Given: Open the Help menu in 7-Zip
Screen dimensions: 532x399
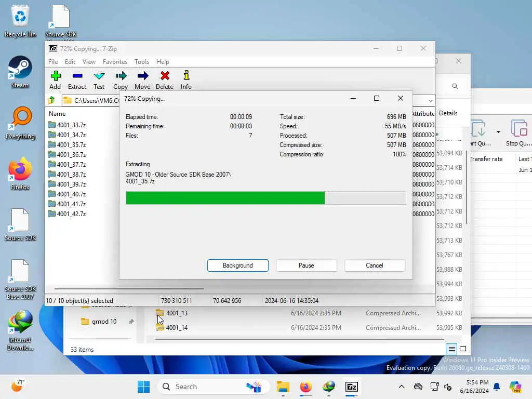Looking at the screenshot, I should 163,62.
